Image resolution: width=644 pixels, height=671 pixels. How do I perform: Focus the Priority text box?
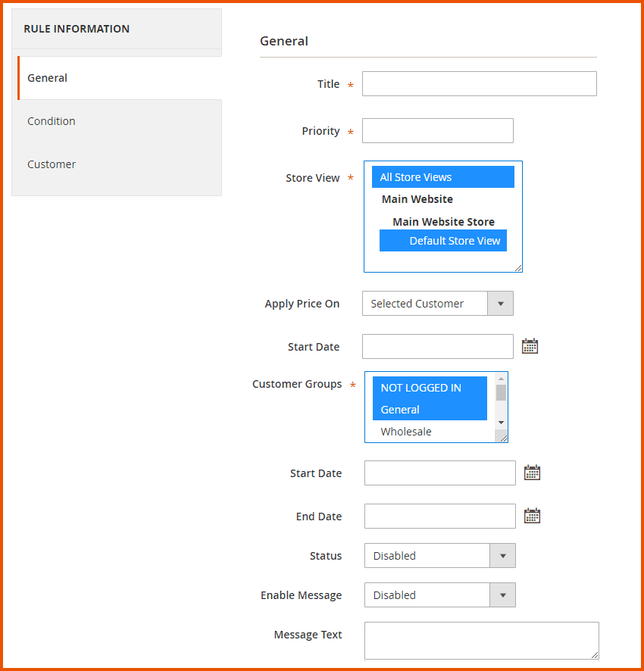coord(437,131)
